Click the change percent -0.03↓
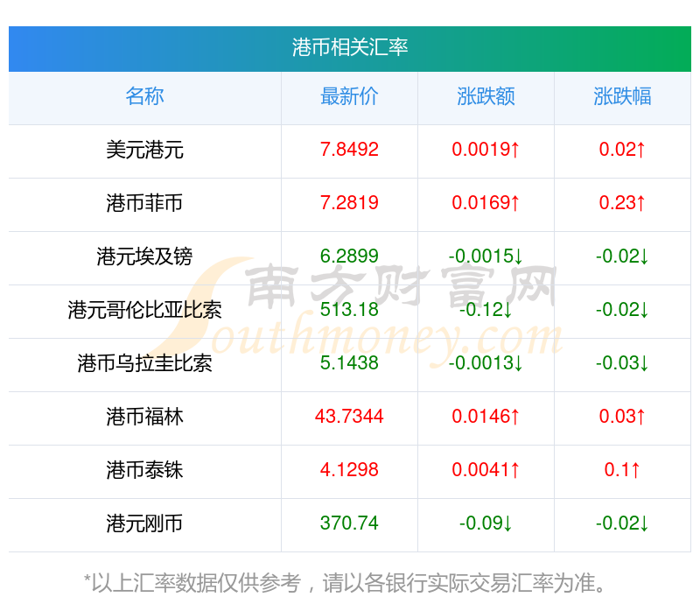Viewport: 700px width, 611px height. (622, 362)
